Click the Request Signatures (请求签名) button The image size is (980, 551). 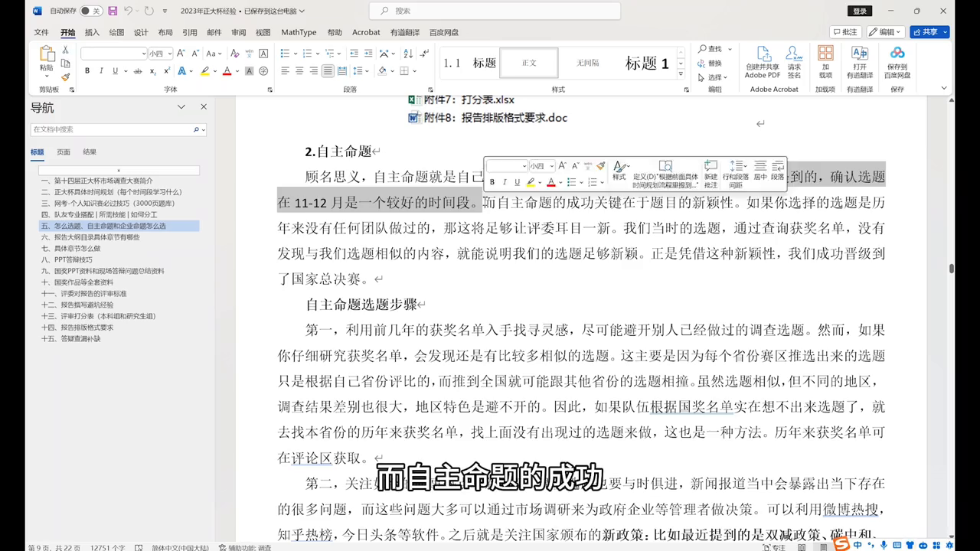(x=795, y=63)
